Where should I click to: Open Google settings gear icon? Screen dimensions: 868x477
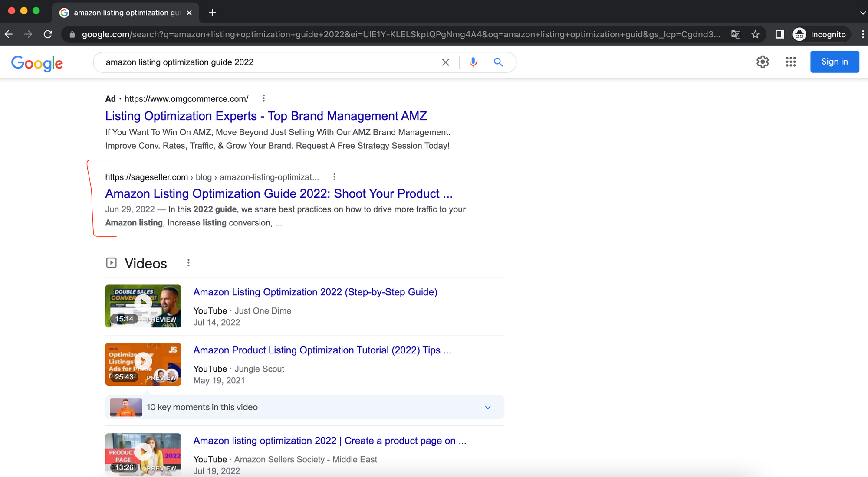[x=763, y=62]
